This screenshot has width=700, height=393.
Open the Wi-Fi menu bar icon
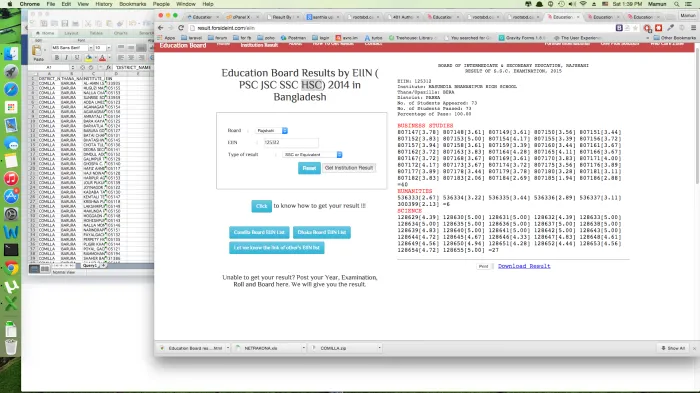[583, 4]
